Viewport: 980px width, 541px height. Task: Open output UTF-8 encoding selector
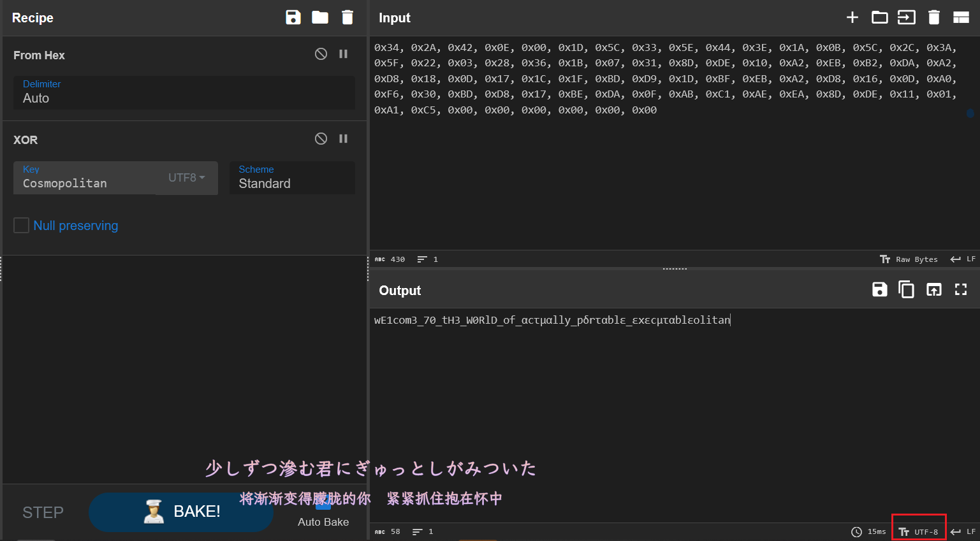click(x=919, y=531)
